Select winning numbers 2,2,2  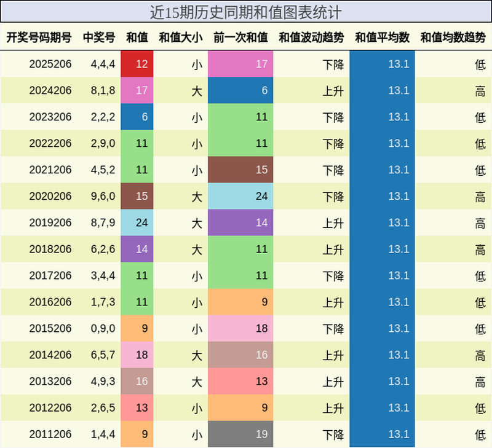pyautogui.click(x=103, y=117)
